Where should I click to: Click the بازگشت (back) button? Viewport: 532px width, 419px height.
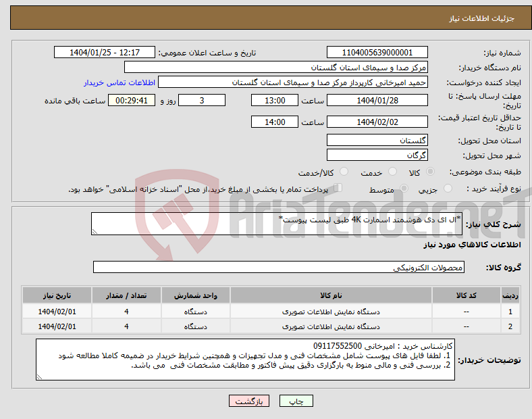249,401
